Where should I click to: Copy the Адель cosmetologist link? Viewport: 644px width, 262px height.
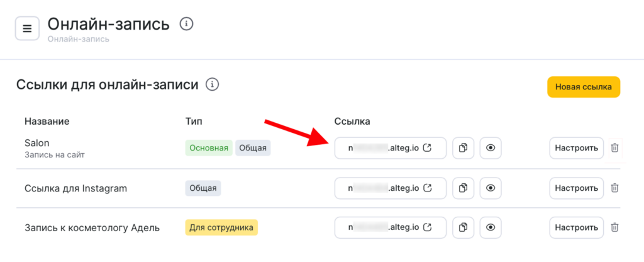click(x=464, y=227)
